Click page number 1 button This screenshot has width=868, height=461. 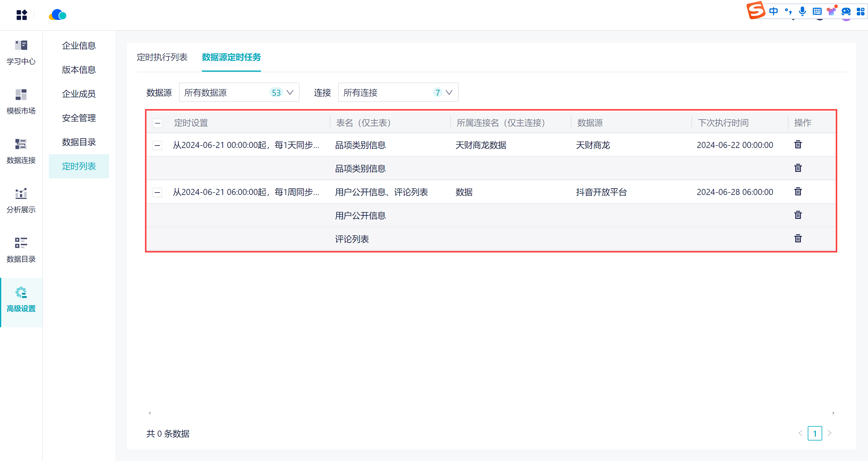(814, 433)
